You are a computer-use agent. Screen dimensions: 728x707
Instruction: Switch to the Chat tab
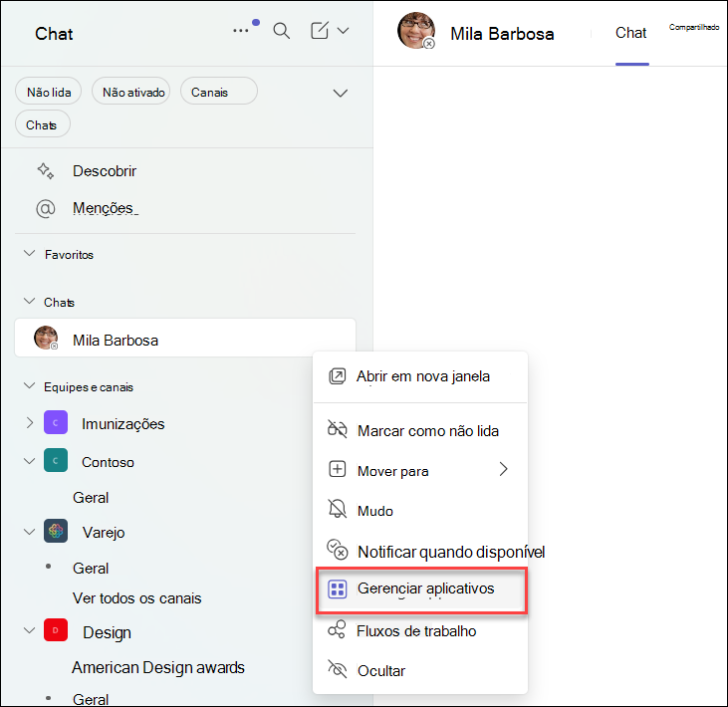click(x=631, y=33)
